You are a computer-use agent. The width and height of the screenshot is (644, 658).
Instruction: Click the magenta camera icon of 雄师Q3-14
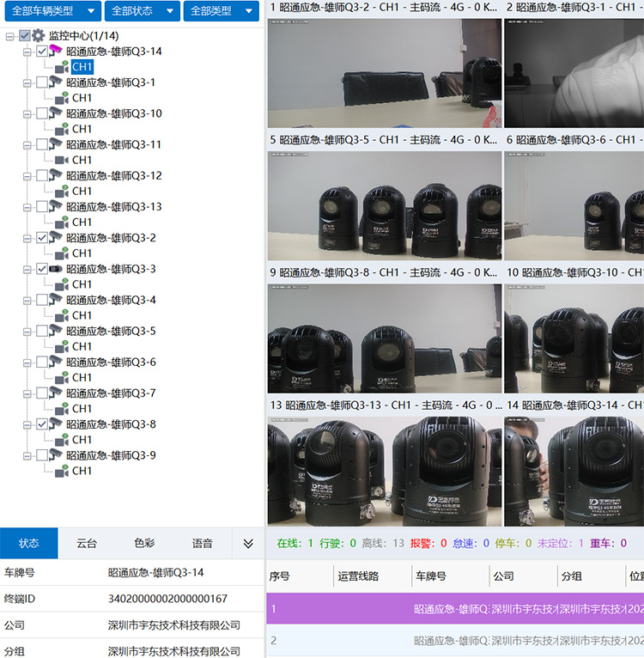pyautogui.click(x=56, y=52)
